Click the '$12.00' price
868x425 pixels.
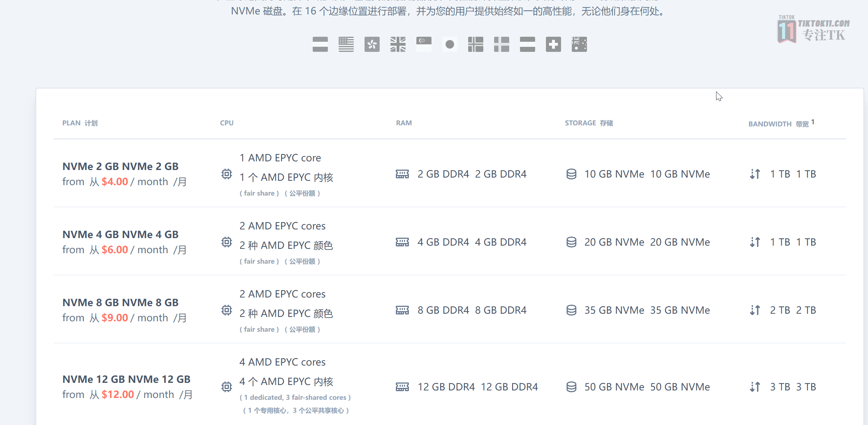coord(118,394)
